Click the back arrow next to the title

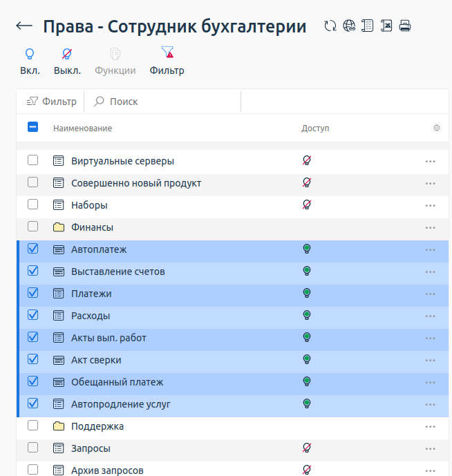click(24, 26)
